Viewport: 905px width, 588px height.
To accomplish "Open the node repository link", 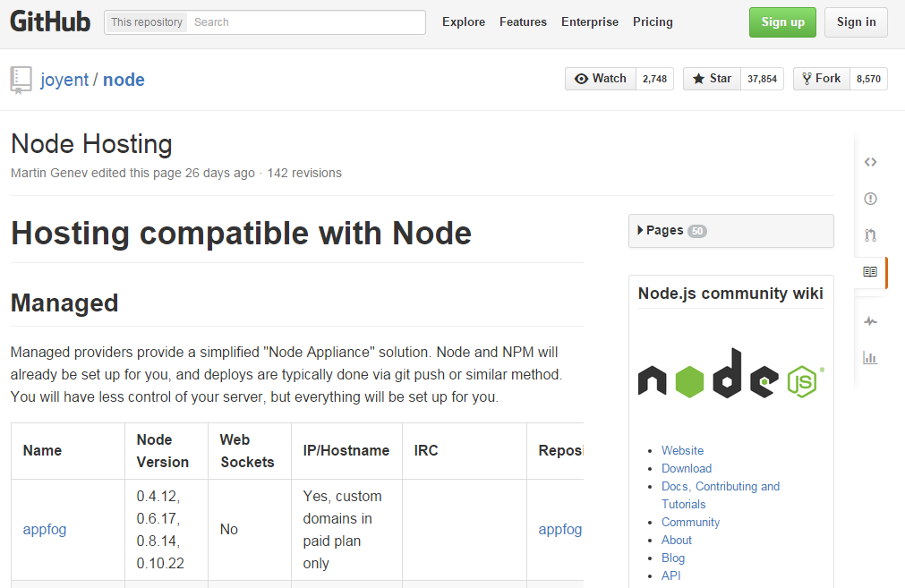I will (124, 80).
